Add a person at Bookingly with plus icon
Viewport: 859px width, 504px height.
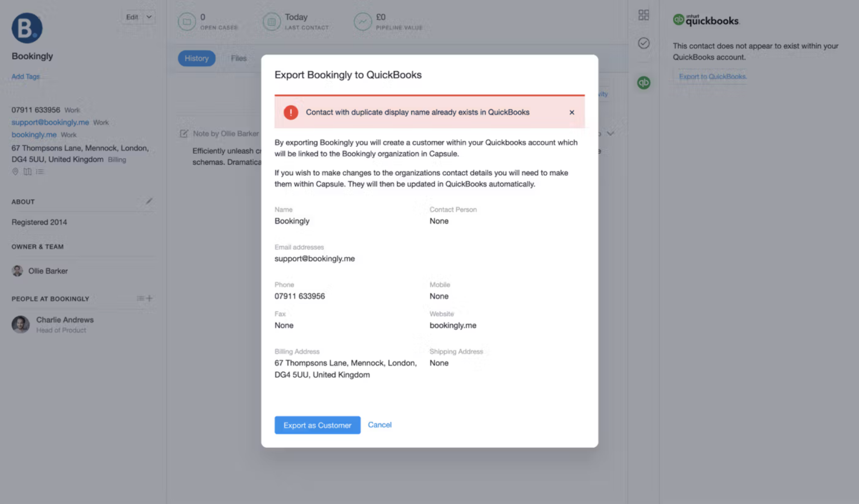click(150, 298)
